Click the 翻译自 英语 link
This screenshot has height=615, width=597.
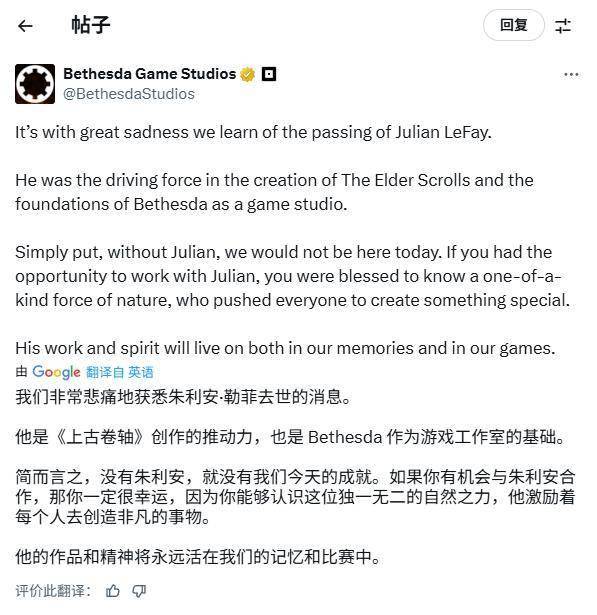120,372
